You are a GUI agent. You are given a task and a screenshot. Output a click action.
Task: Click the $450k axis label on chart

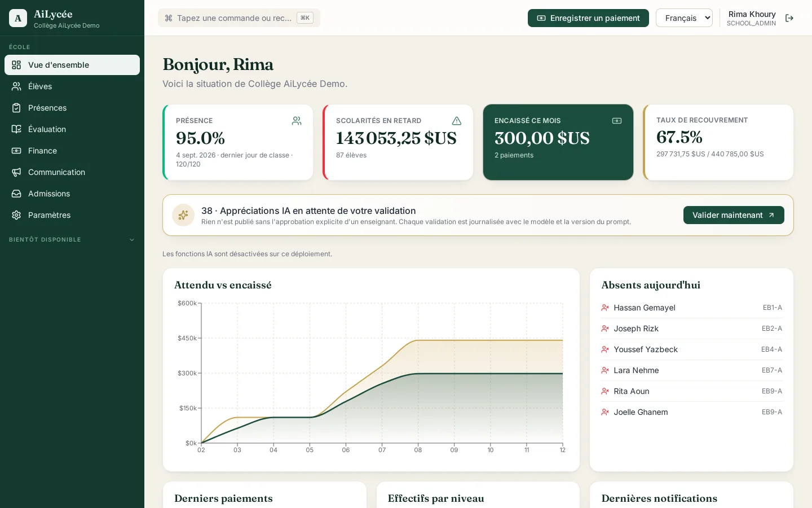(187, 338)
